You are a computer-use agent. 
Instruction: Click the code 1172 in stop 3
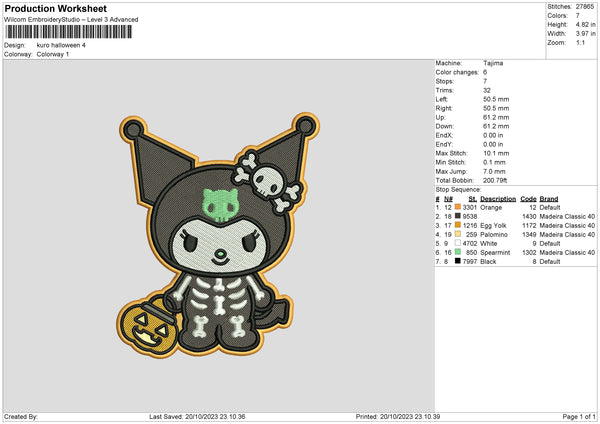[x=529, y=225]
